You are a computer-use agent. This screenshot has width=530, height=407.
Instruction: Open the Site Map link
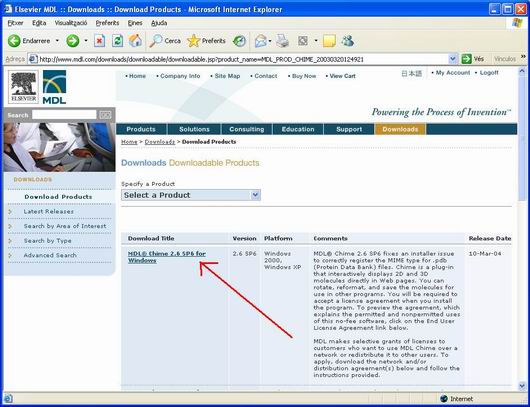(x=227, y=76)
